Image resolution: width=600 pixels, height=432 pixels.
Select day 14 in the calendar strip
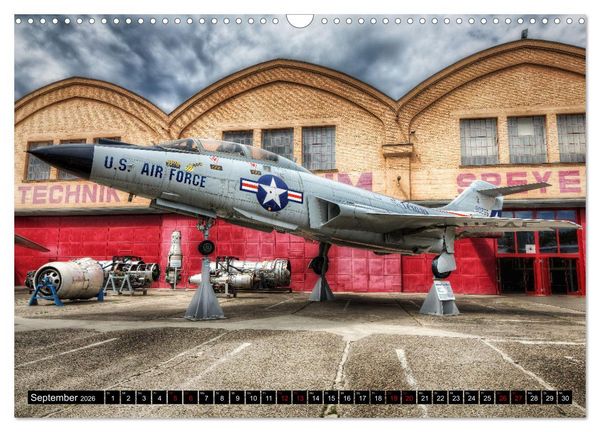point(315,398)
